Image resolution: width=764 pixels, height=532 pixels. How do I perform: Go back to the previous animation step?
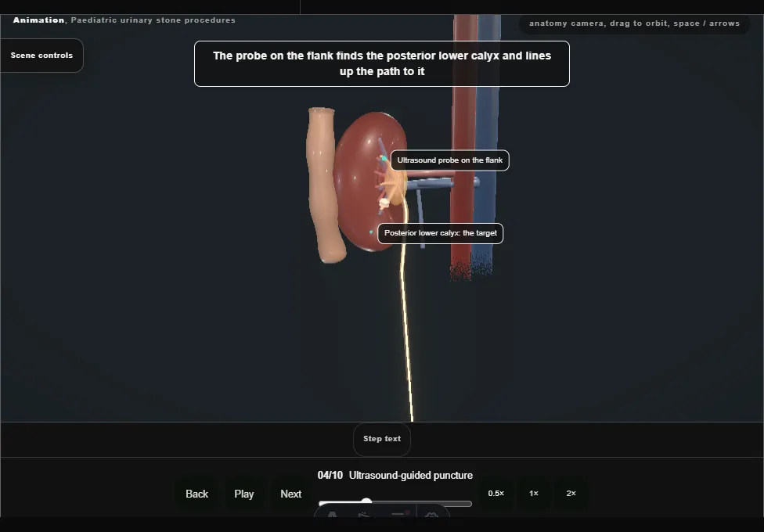196,494
